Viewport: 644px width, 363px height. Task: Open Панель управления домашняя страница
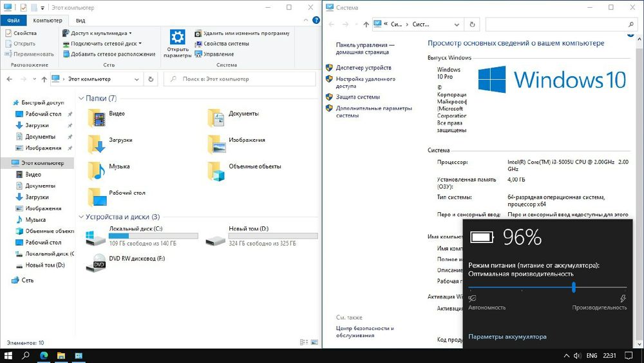[x=365, y=48]
